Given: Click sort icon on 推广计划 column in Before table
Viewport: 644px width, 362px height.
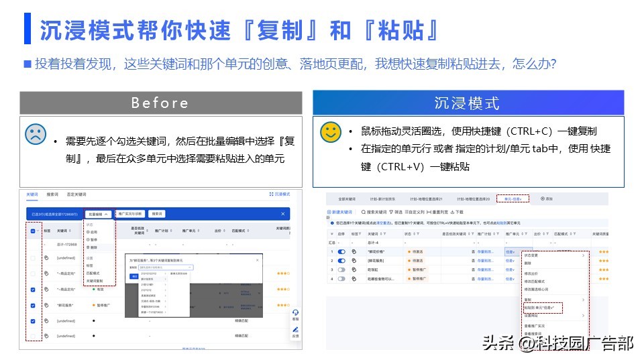Looking at the screenshot, I should 171,231.
